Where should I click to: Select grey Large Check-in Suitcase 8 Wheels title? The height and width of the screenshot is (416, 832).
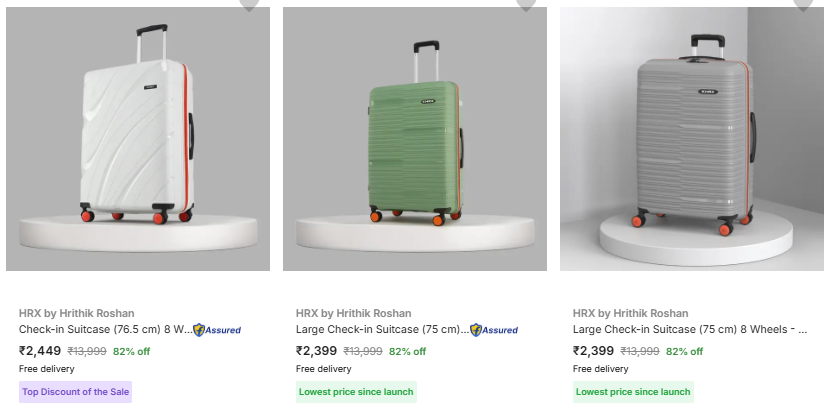(689, 329)
